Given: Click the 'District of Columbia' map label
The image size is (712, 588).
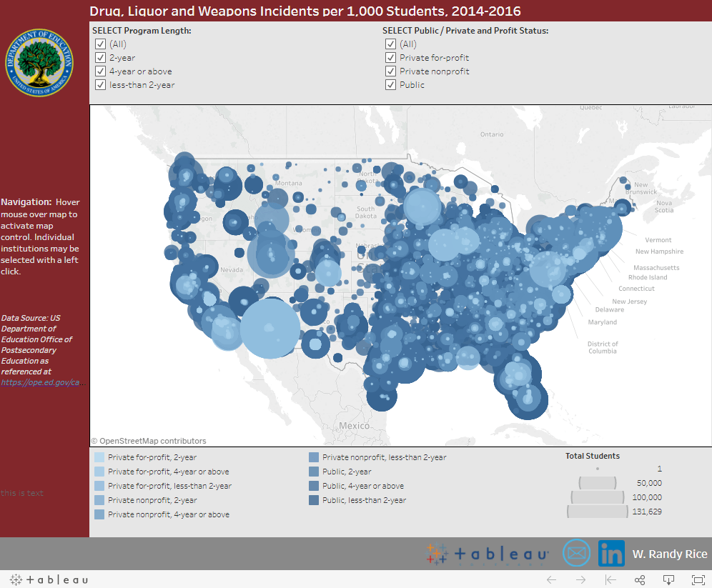Looking at the screenshot, I should coord(603,347).
